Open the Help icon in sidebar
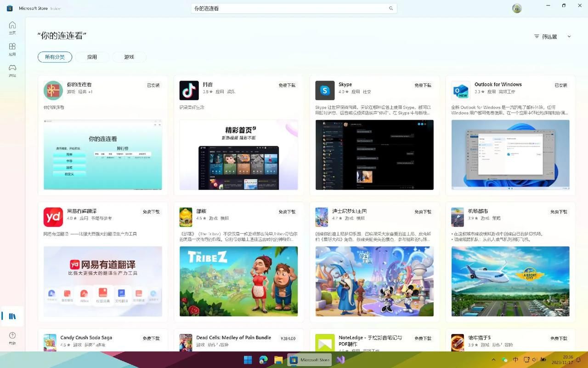588x368 pixels. click(12, 338)
